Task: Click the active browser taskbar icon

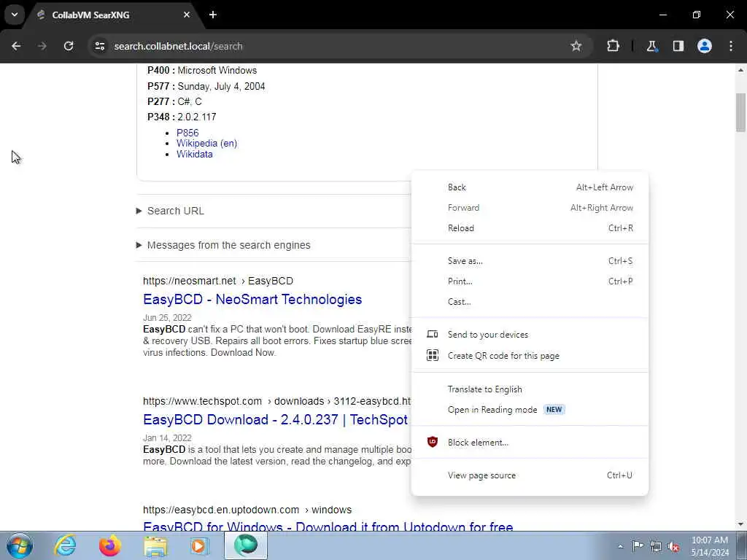Action: 245,545
